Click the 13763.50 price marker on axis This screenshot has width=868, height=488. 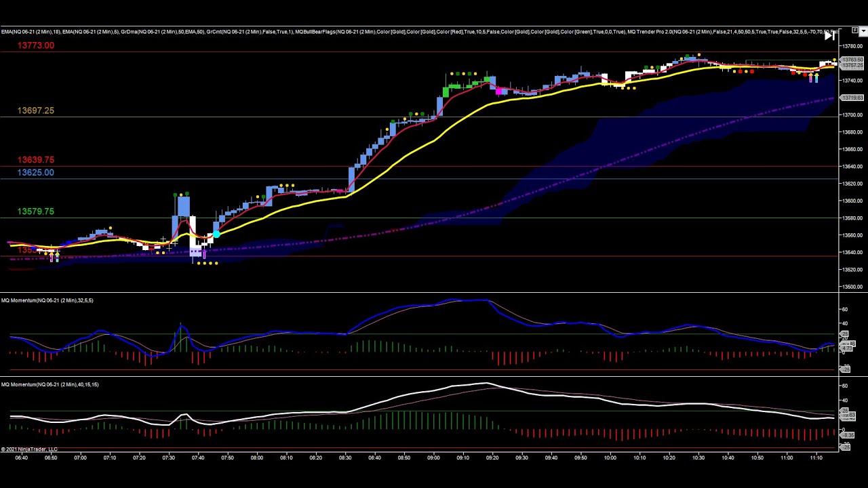(x=852, y=60)
